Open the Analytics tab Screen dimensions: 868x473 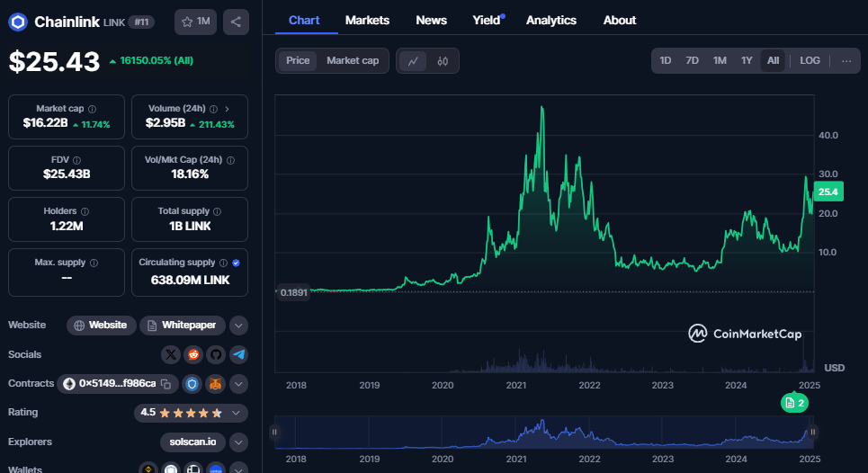click(550, 21)
